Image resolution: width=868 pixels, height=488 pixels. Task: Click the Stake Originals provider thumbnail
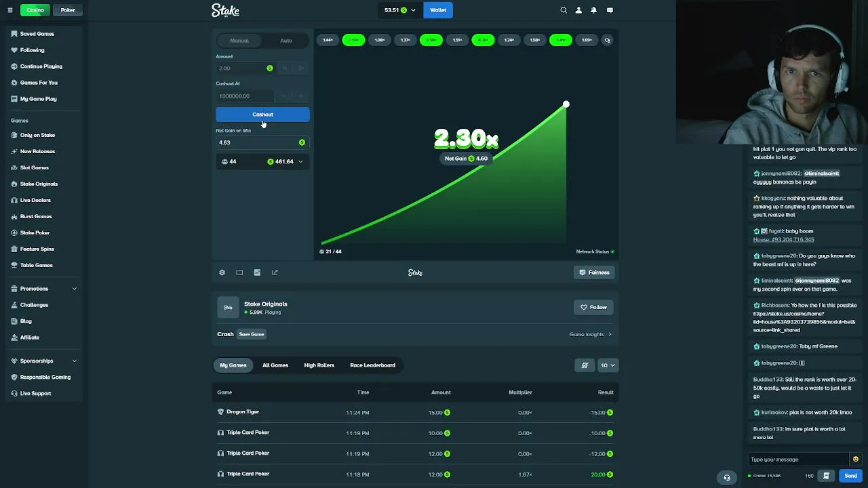[228, 307]
